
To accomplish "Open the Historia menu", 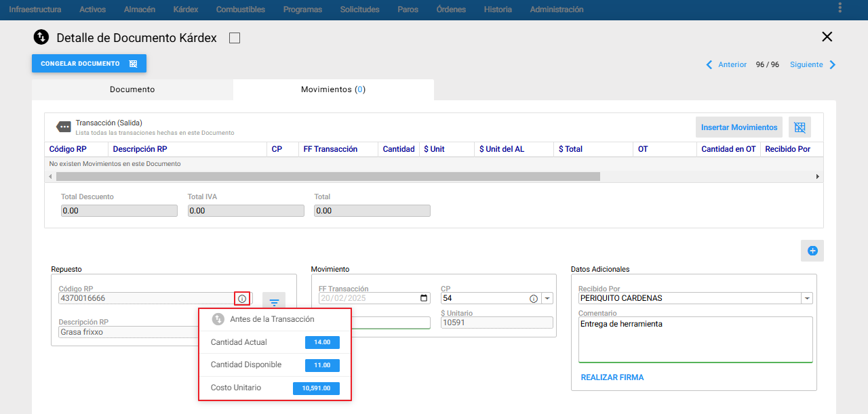I will click(498, 9).
